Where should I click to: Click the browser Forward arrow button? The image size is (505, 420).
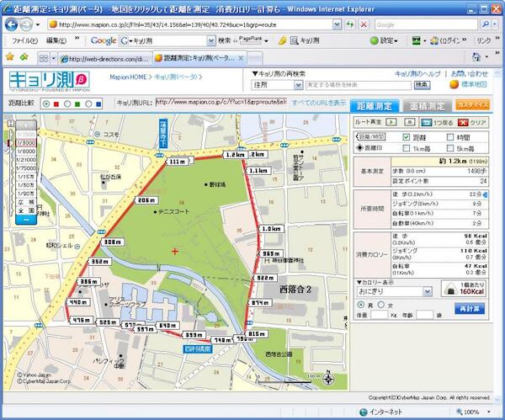click(x=26, y=24)
